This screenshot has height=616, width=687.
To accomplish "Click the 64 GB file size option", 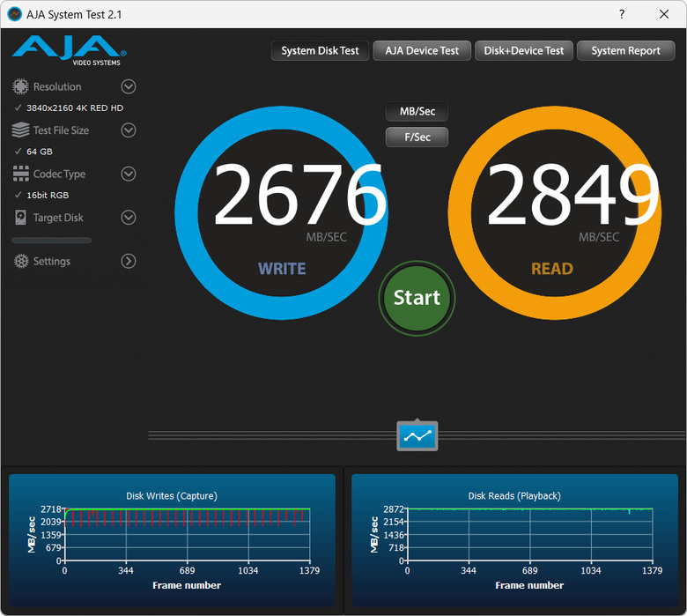I will 40,152.
